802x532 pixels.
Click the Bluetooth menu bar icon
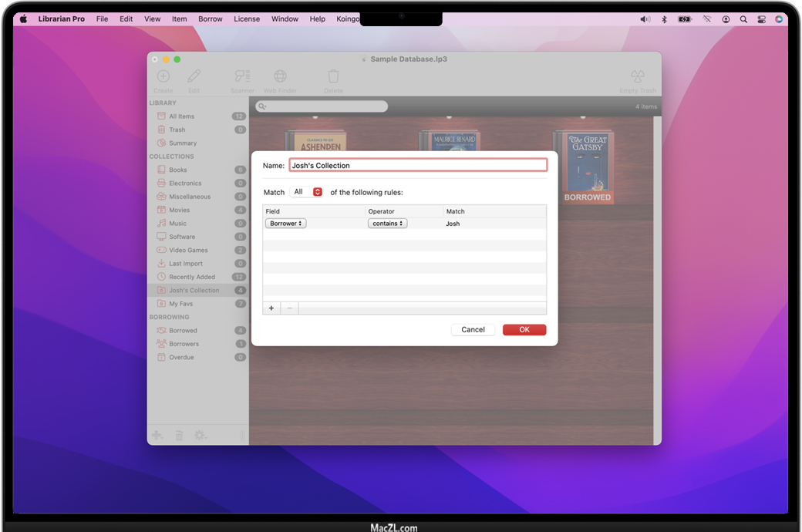(664, 19)
